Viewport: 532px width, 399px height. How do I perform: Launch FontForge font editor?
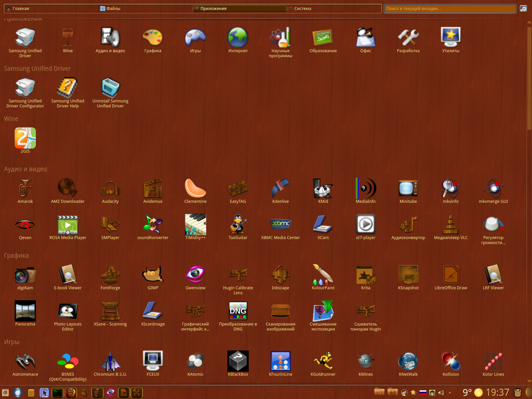coord(110,278)
